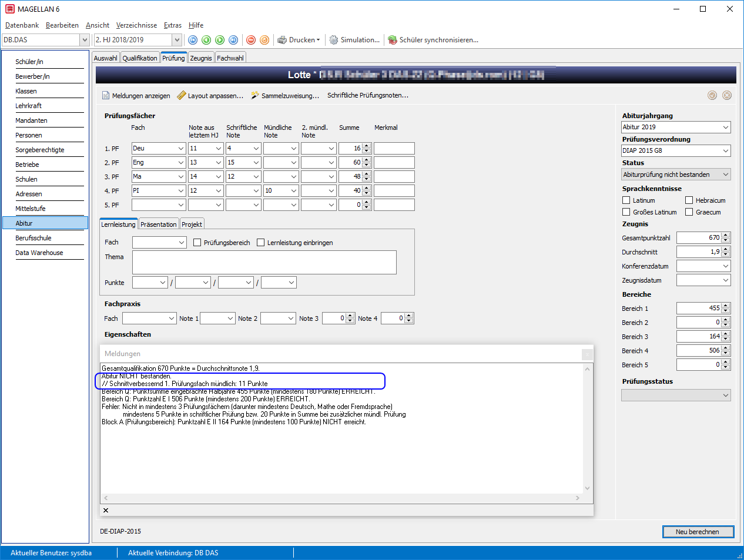Switch to Zeugnis tab

coord(201,58)
